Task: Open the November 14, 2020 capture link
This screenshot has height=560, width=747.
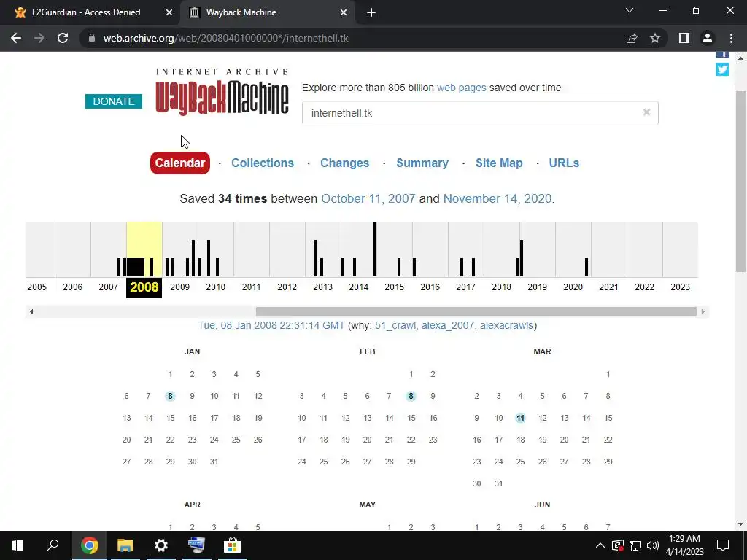Action: [498, 198]
